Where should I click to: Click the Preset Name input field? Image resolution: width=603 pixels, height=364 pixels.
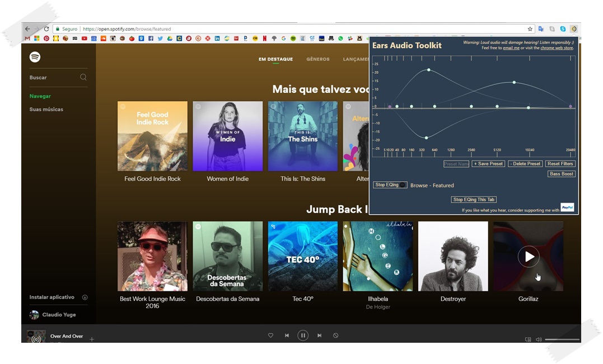pyautogui.click(x=456, y=164)
